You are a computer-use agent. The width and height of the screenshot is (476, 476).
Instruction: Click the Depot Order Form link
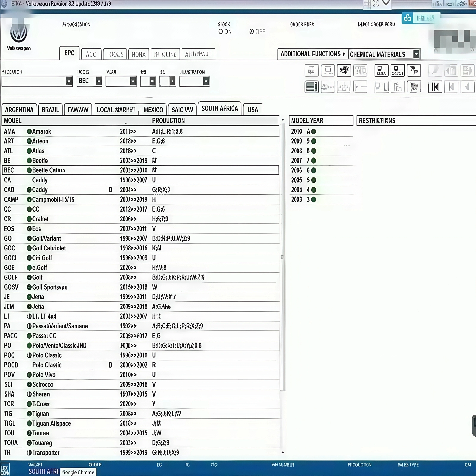tap(376, 24)
